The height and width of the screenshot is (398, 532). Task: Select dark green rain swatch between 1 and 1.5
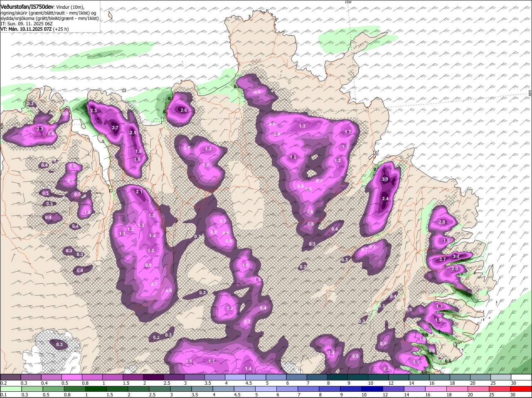tap(96, 389)
